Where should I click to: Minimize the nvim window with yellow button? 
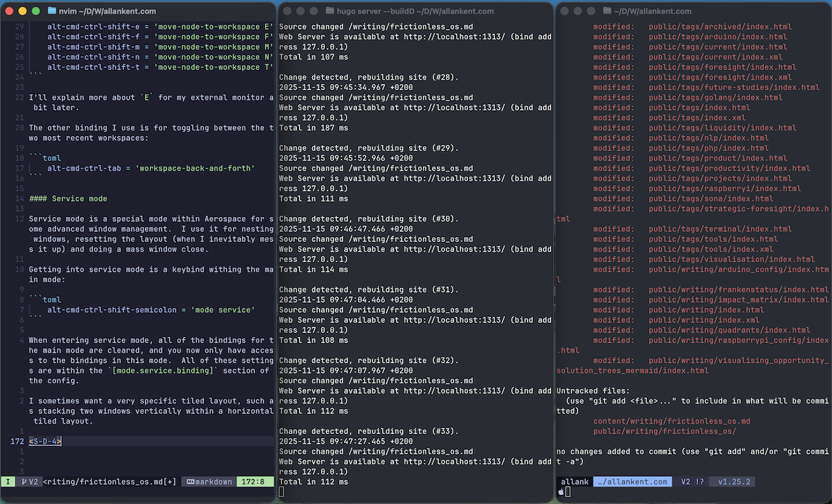click(x=22, y=11)
